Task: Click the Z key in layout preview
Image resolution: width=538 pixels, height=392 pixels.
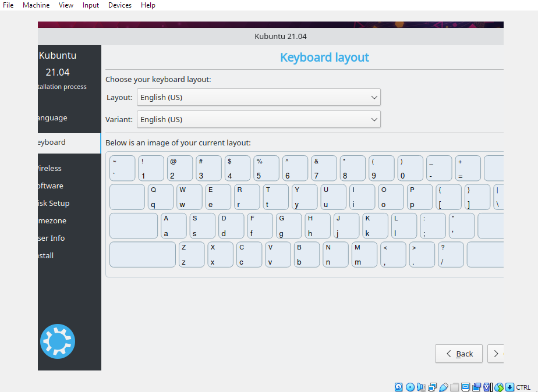Action: 192,255
